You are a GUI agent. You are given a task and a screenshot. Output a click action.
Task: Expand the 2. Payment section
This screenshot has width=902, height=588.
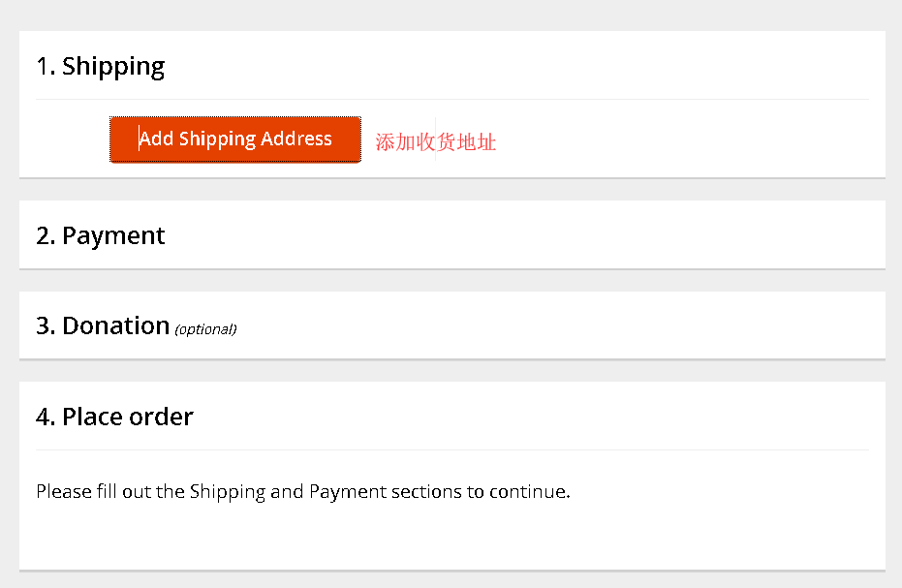(x=101, y=235)
